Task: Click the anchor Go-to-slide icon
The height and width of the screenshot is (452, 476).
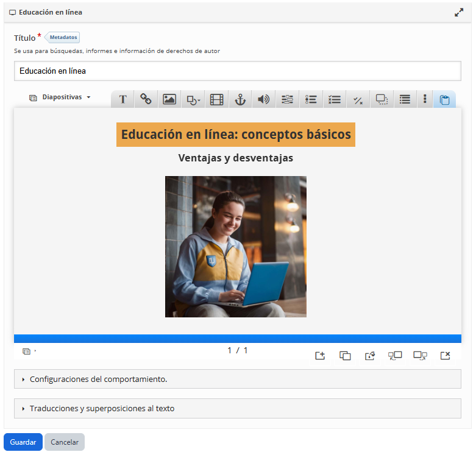Action: pyautogui.click(x=240, y=99)
